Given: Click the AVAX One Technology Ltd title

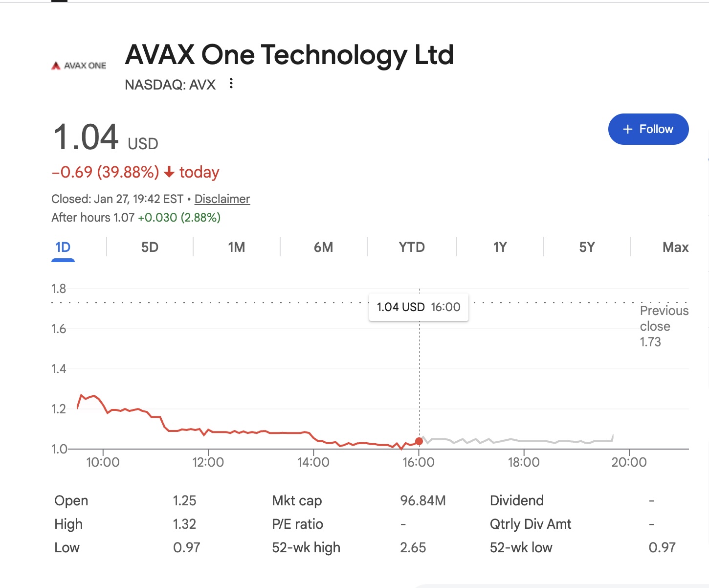Looking at the screenshot, I should point(289,55).
